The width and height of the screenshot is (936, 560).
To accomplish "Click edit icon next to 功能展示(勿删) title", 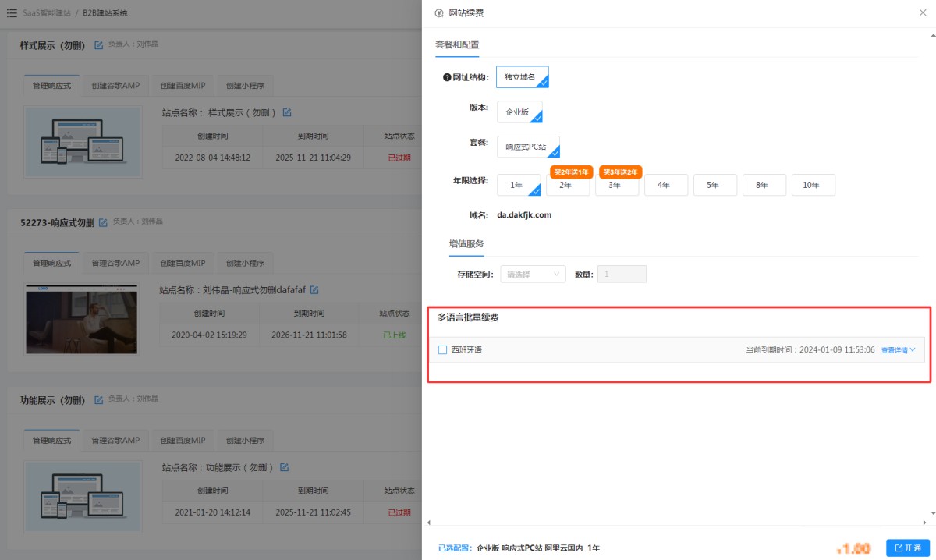I will [x=98, y=400].
